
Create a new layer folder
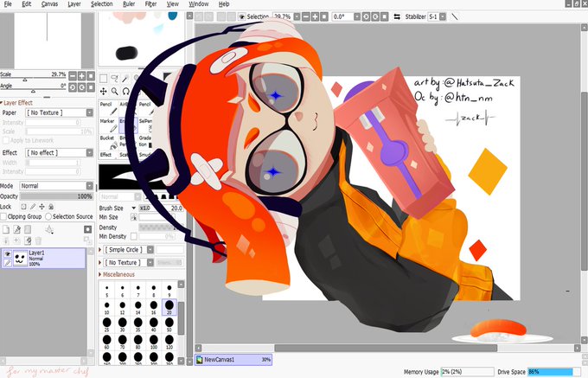(28, 229)
